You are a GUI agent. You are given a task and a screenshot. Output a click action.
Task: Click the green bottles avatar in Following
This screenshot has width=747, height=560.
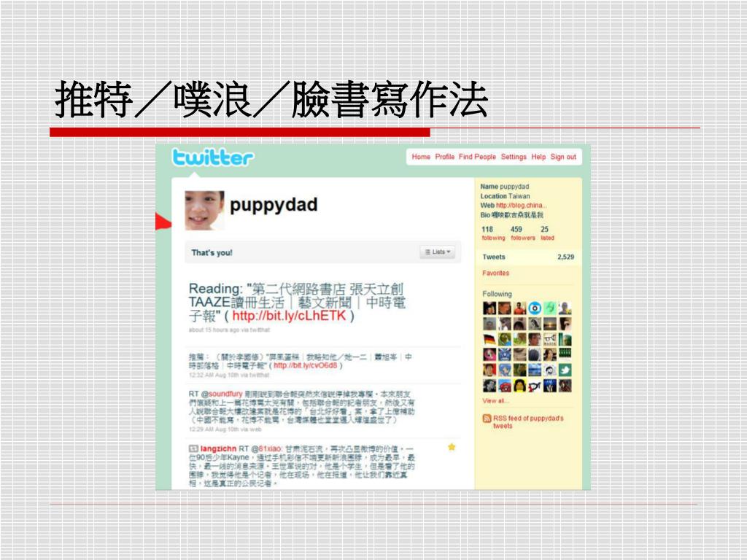565,354
